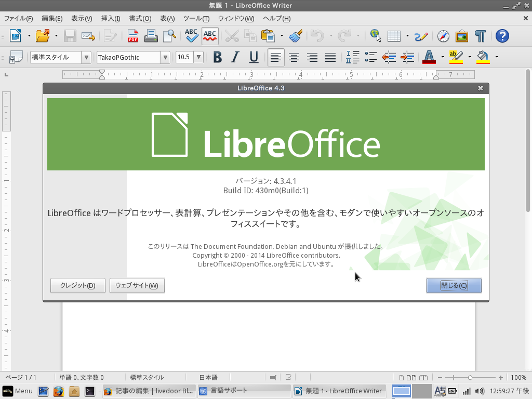Expand the TakaoPGothic font name dropdown

(x=165, y=57)
